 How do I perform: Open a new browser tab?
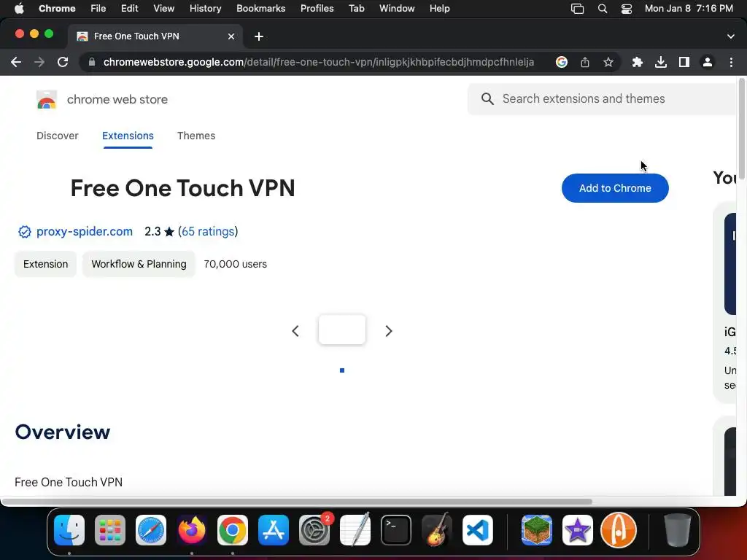click(259, 36)
